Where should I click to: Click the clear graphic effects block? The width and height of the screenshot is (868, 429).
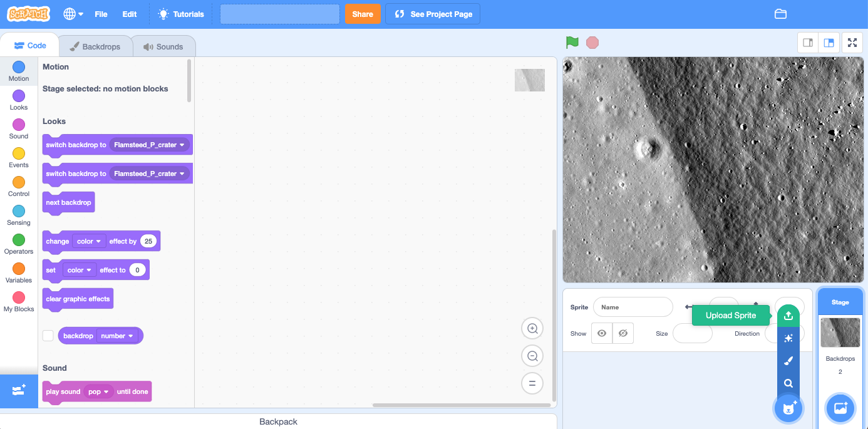pos(78,299)
